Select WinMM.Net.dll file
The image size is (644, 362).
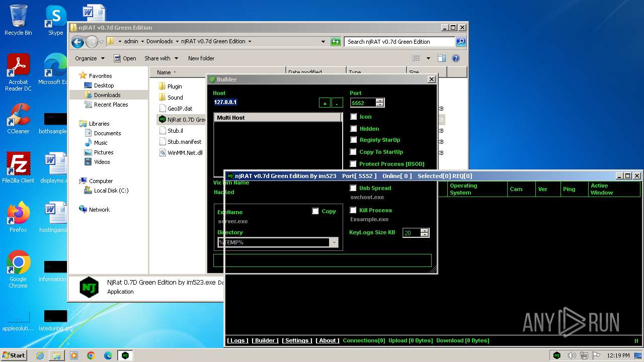181,153
